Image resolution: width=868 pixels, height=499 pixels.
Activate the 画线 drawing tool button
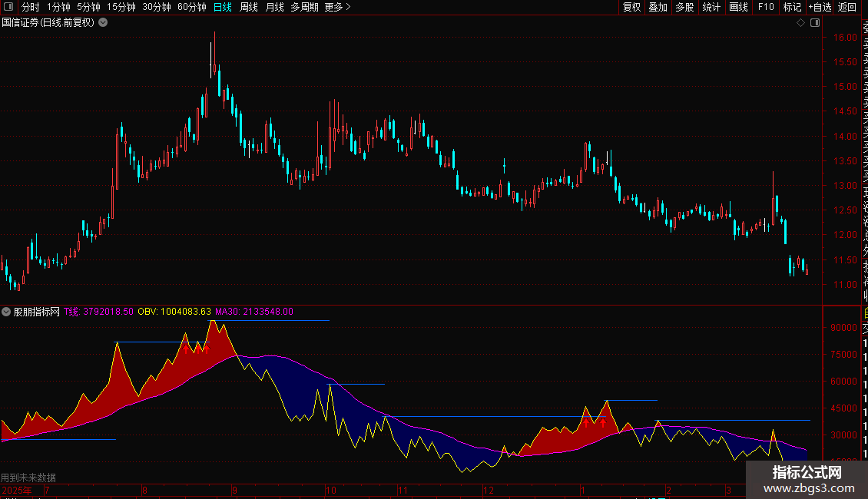(738, 7)
